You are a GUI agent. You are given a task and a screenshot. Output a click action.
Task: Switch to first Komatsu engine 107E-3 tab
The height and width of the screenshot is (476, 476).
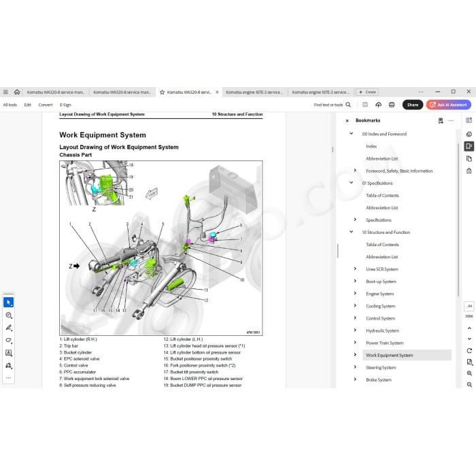coord(254,92)
